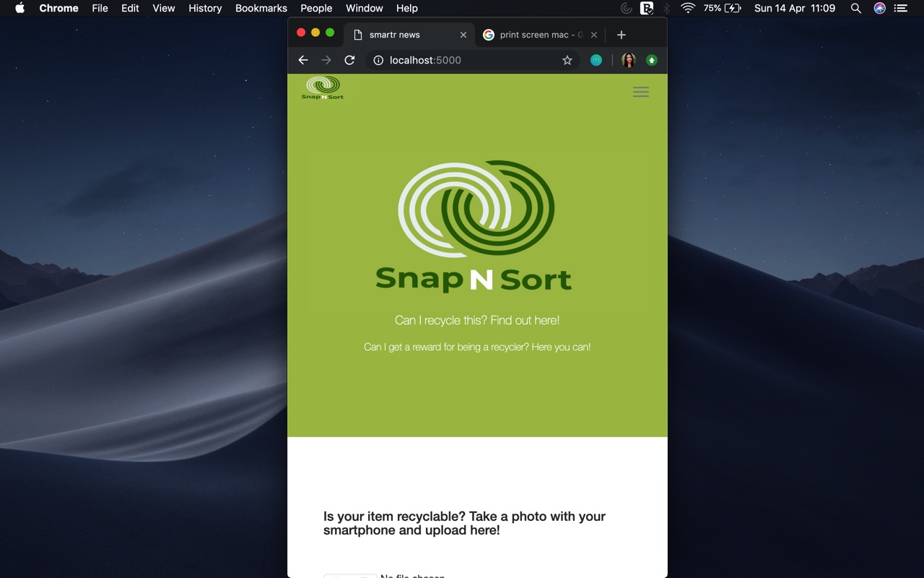Maximize the Chrome window with green button
Image resolution: width=924 pixels, height=578 pixels.
pyautogui.click(x=330, y=33)
